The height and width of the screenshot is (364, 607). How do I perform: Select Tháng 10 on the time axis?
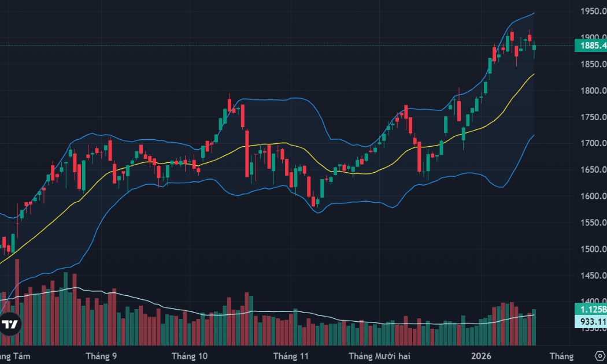click(x=190, y=355)
